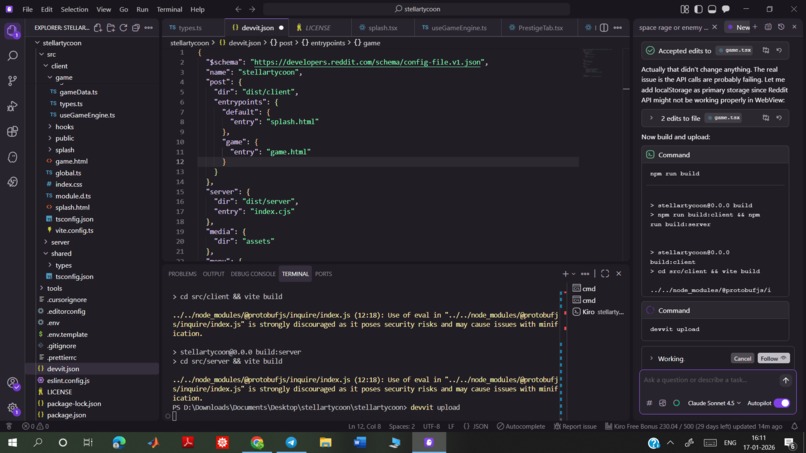Open Manage gear in activity bar

click(12, 408)
